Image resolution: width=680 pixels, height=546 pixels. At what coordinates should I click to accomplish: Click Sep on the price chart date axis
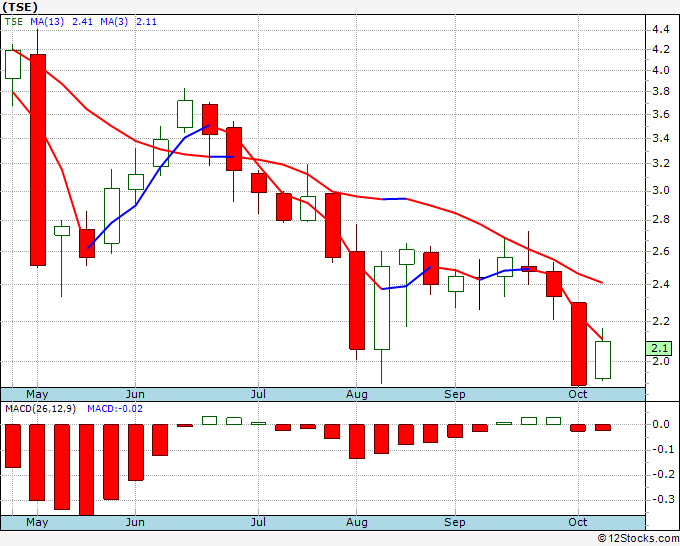[454, 394]
